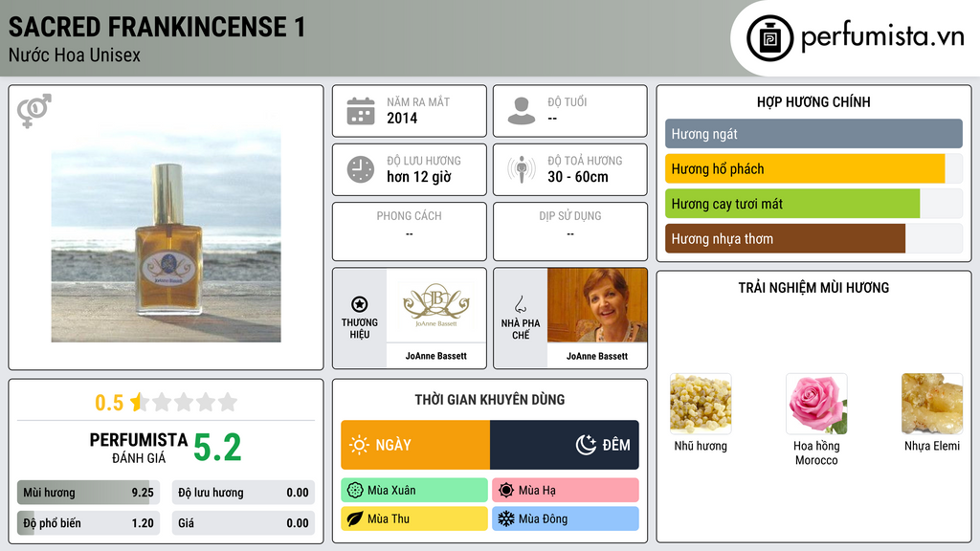Click the perfumista.vn perfume bottle logo
Screen dimensions: 980x551
[770, 38]
